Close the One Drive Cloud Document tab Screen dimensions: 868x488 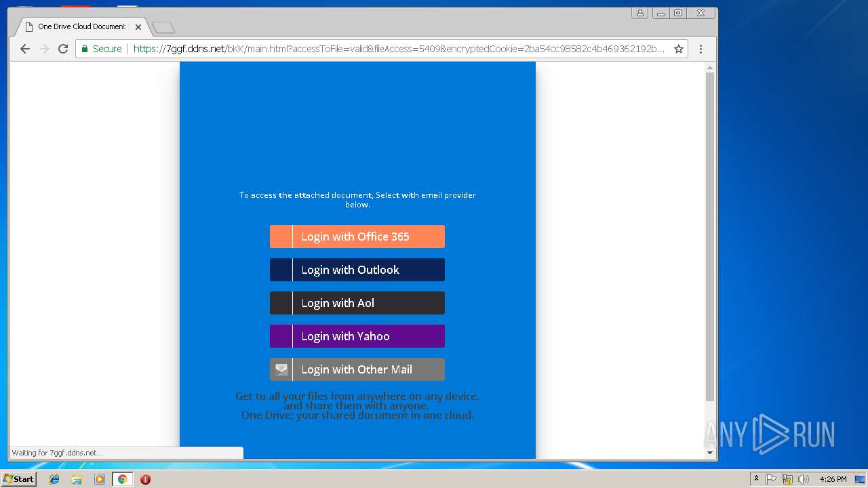(138, 27)
